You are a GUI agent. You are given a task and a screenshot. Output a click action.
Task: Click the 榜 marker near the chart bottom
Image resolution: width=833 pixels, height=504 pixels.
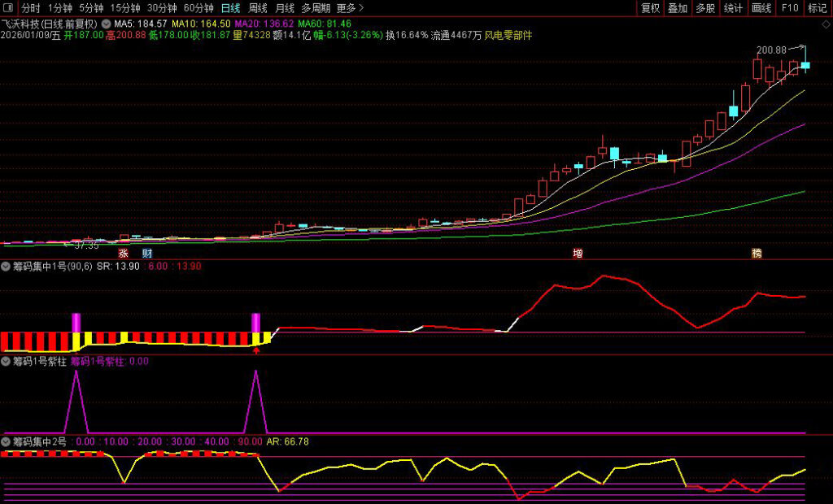(x=757, y=254)
